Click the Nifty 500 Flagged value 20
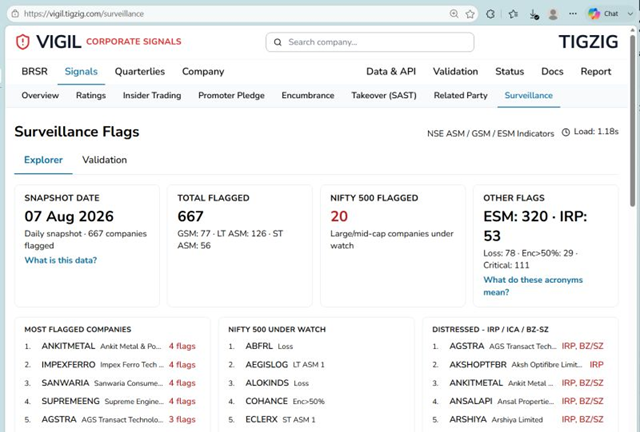 click(339, 216)
